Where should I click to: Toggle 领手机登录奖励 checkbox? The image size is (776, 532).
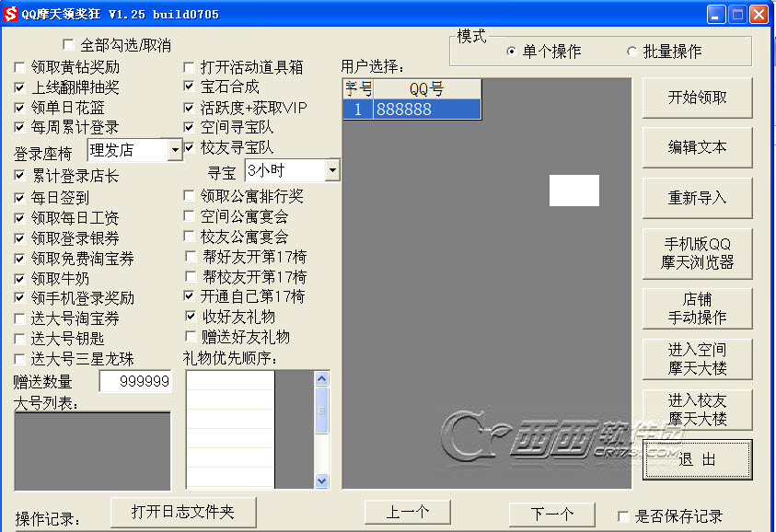click(20, 298)
